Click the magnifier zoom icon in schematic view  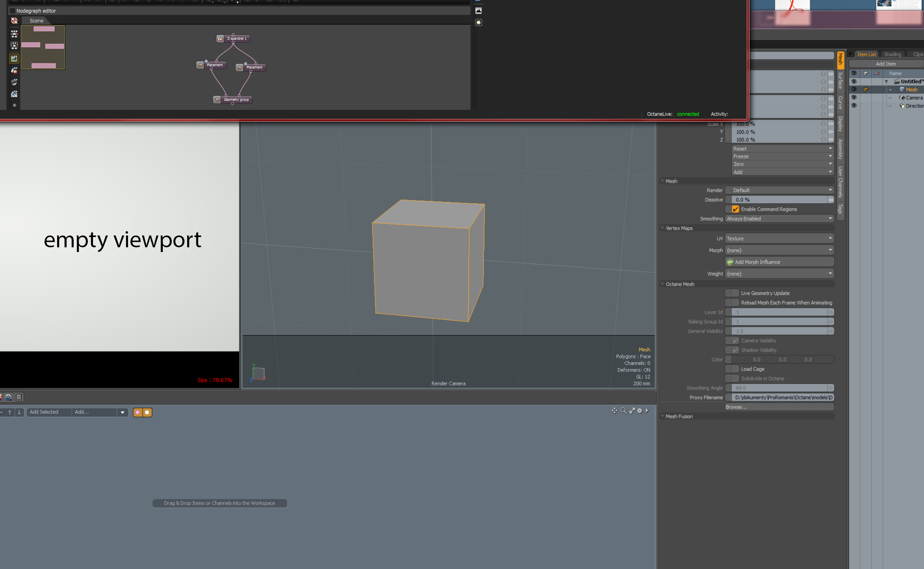pyautogui.click(x=623, y=411)
